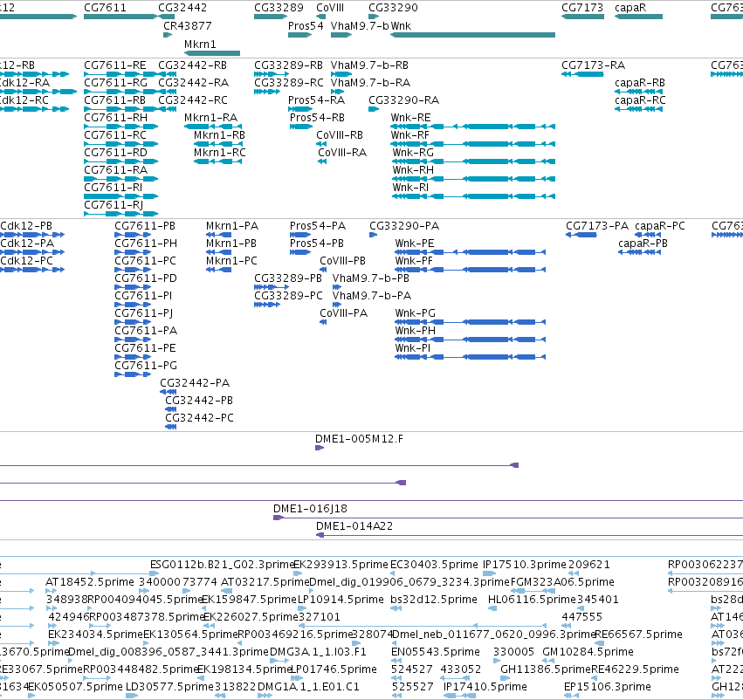Viewport: 743px width, 700px height.
Task: Open the DME1-005M12.F clone label
Action: [x=359, y=439]
